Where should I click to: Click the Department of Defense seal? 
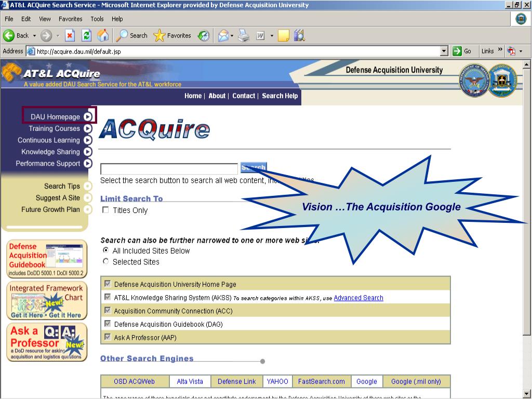474,81
